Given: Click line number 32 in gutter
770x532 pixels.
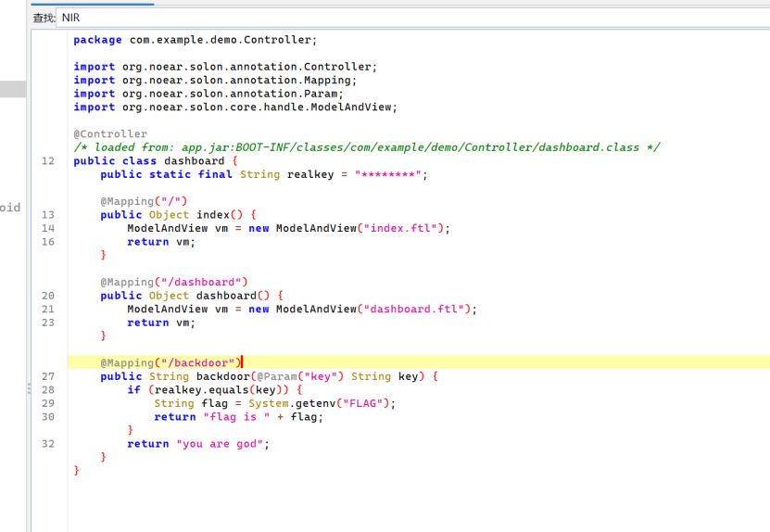Looking at the screenshot, I should point(48,444).
